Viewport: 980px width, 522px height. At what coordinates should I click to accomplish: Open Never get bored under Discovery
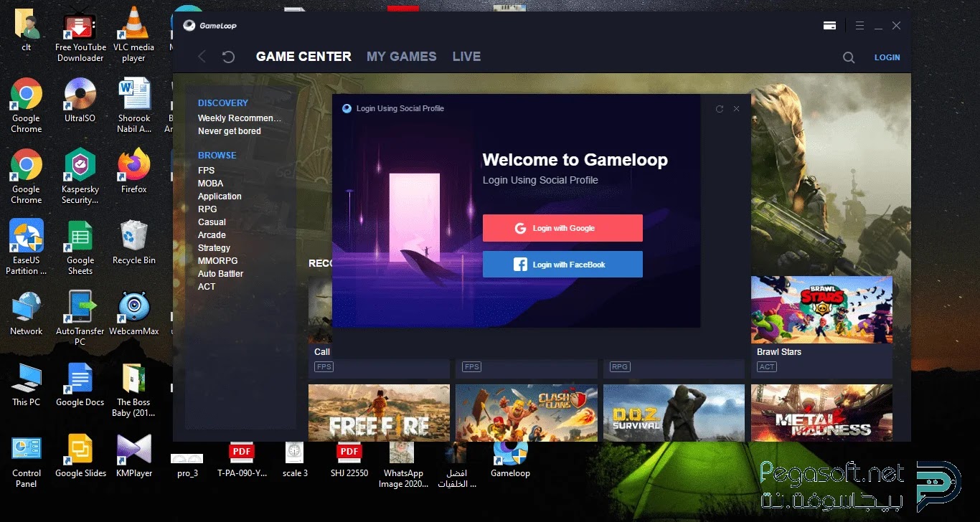(x=230, y=131)
